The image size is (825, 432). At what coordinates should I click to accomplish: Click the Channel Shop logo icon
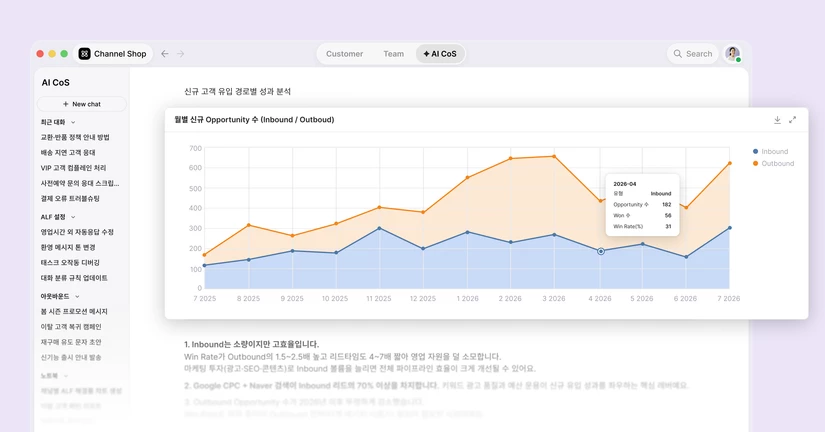84,54
